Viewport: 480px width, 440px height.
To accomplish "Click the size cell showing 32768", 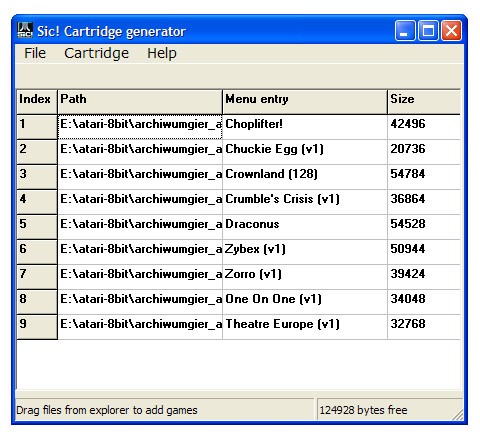I will (x=424, y=327).
